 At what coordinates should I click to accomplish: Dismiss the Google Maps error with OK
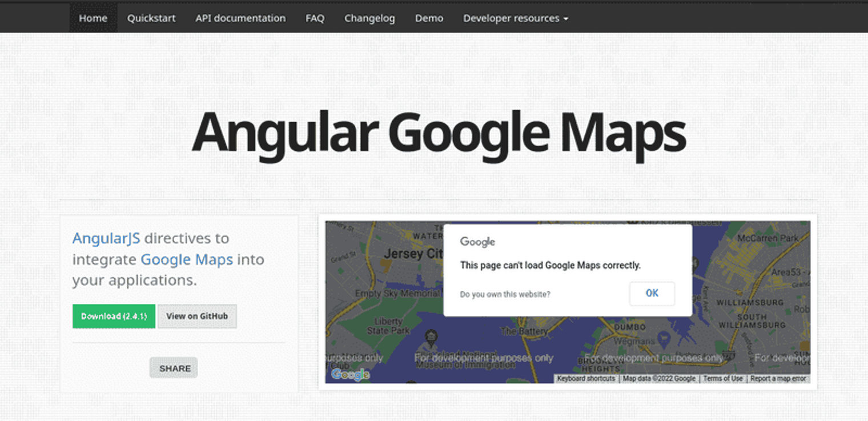652,293
